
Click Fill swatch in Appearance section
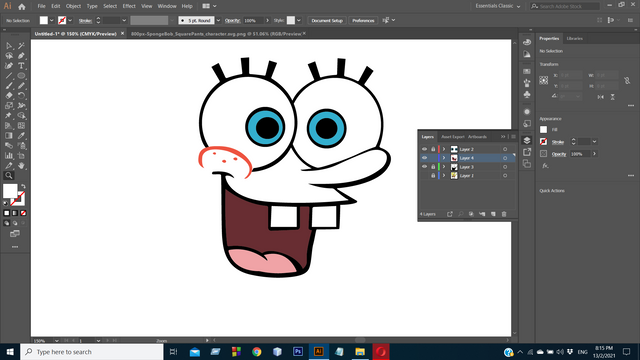pos(543,129)
